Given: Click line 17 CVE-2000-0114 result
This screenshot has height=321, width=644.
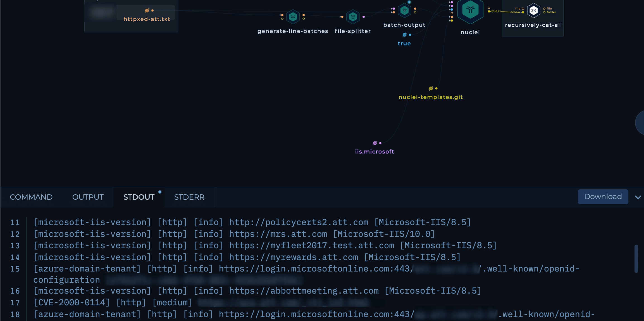Looking at the screenshot, I should point(201,303).
